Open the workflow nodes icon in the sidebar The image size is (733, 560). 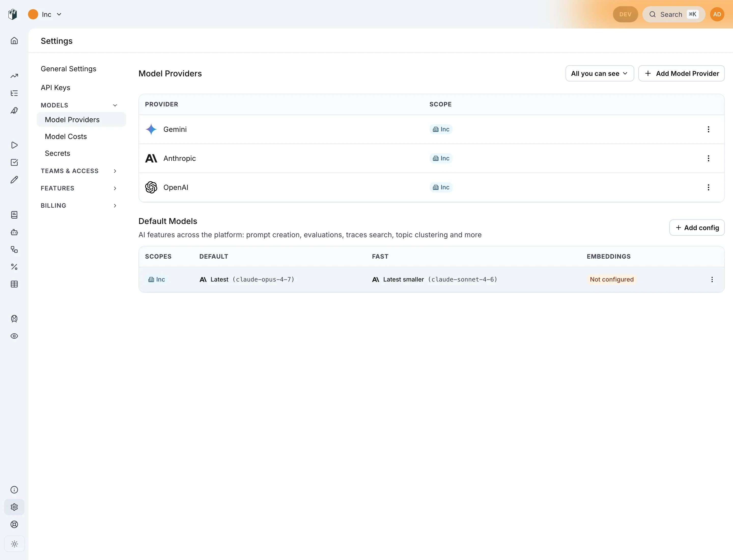[x=14, y=250]
